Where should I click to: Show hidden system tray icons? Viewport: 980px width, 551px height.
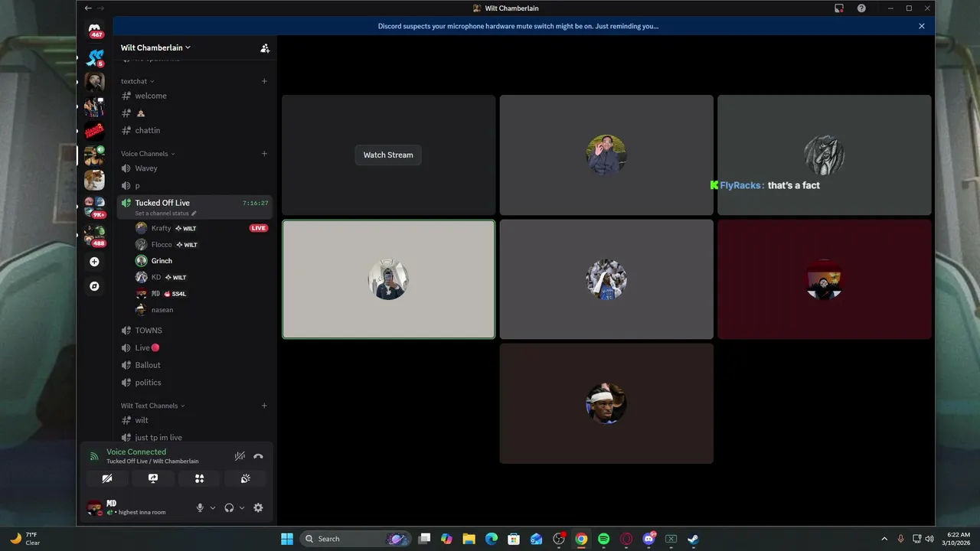pos(884,539)
